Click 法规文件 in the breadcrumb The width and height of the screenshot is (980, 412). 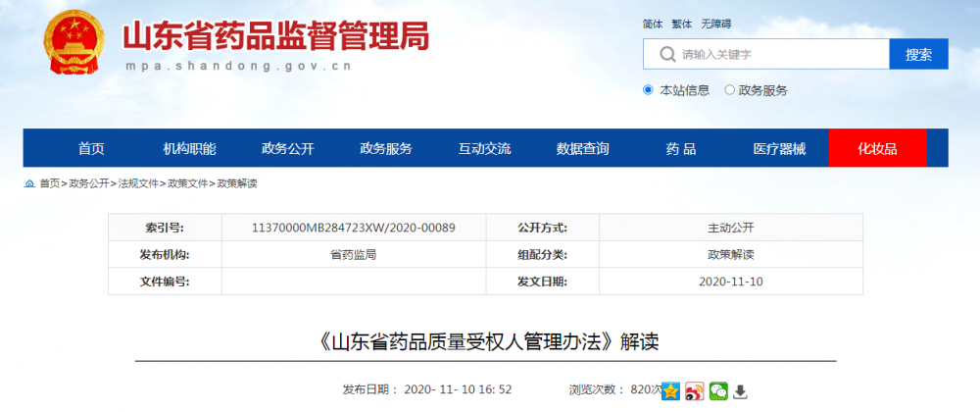138,183
